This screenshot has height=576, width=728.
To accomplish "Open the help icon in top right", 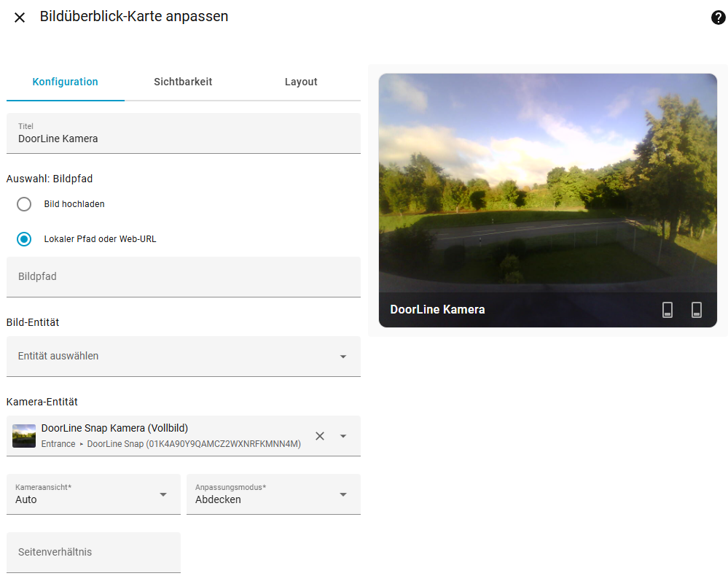I will (x=718, y=18).
